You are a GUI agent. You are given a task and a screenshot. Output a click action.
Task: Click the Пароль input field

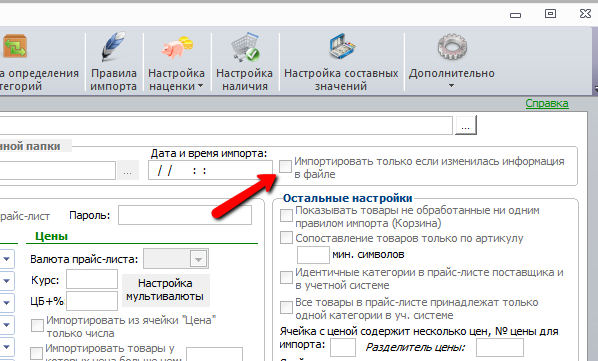point(185,215)
